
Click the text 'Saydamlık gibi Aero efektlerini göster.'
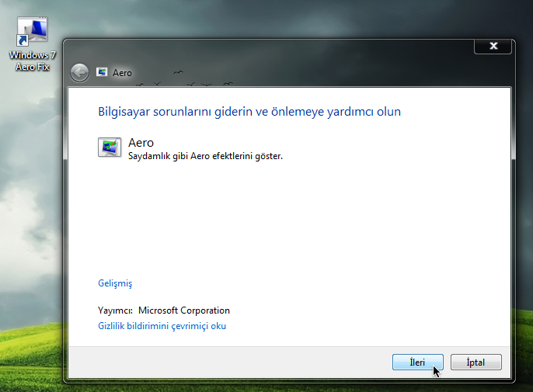205,156
